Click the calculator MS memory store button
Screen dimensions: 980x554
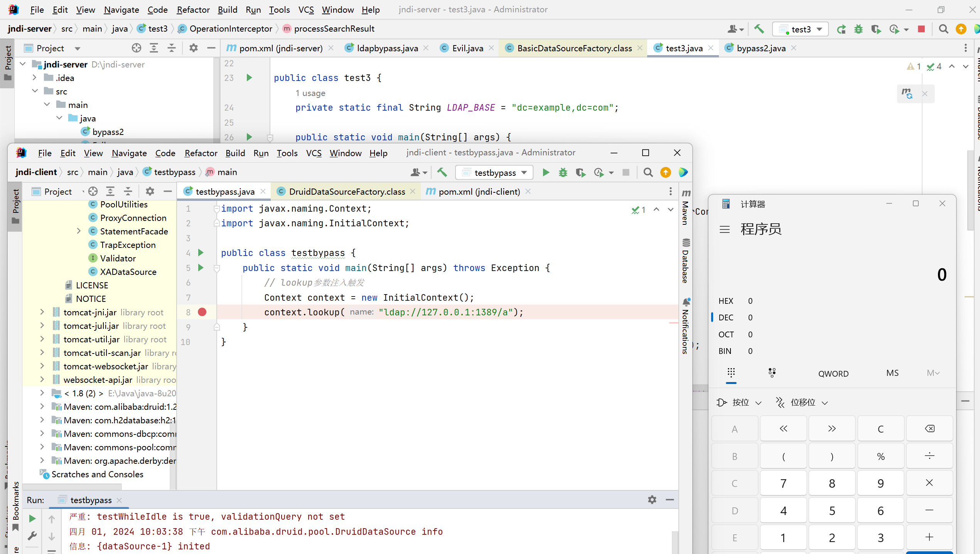point(892,373)
